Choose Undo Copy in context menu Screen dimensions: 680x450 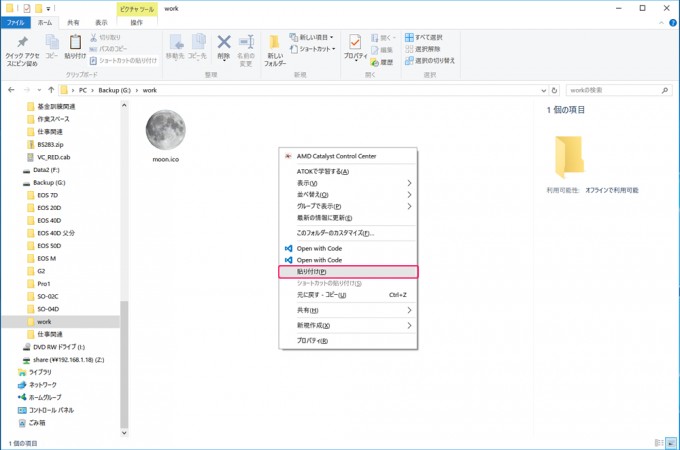pyautogui.click(x=348, y=295)
